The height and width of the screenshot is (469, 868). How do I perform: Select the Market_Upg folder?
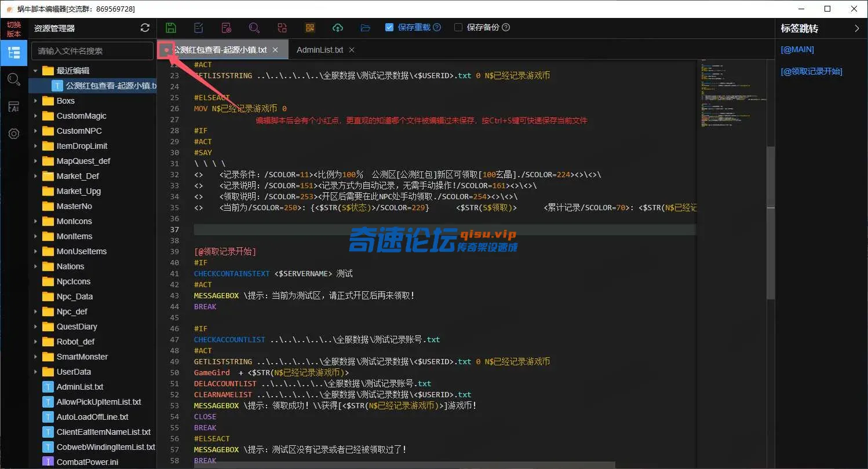click(x=78, y=191)
